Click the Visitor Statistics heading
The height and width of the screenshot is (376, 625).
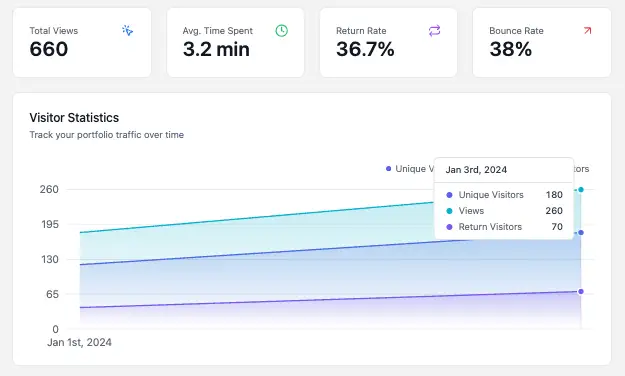(x=74, y=118)
